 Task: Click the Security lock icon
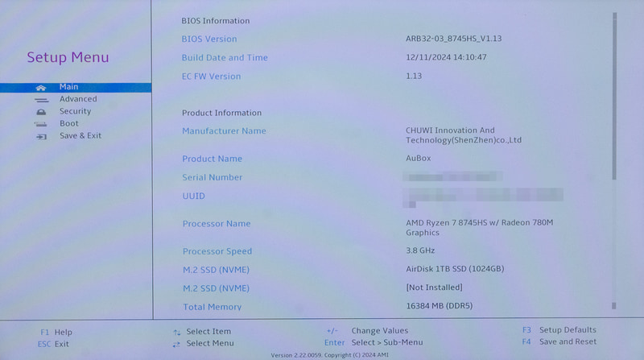pos(41,112)
